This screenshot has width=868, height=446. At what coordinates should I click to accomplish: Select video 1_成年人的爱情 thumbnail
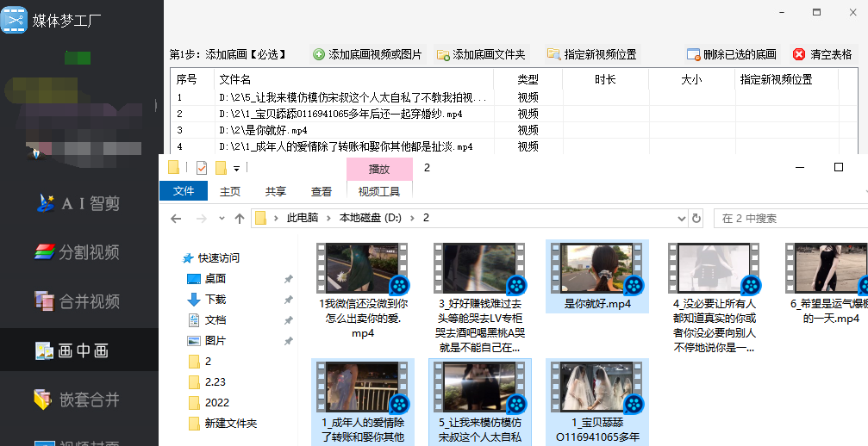pyautogui.click(x=363, y=387)
